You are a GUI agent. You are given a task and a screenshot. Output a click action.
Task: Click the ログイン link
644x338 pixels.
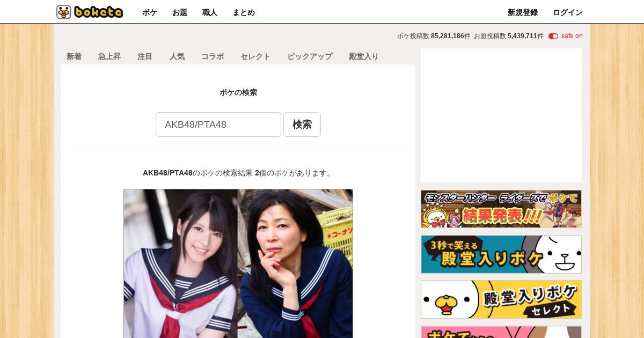point(568,12)
